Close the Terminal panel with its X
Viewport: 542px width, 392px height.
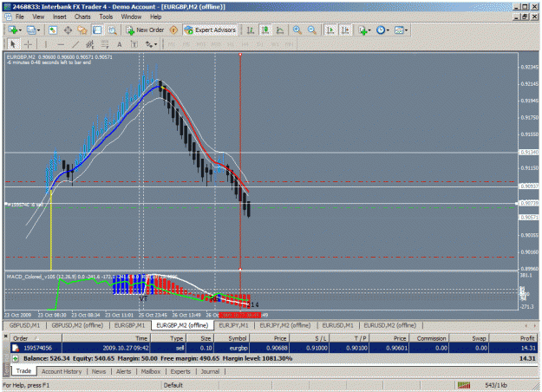(5, 336)
